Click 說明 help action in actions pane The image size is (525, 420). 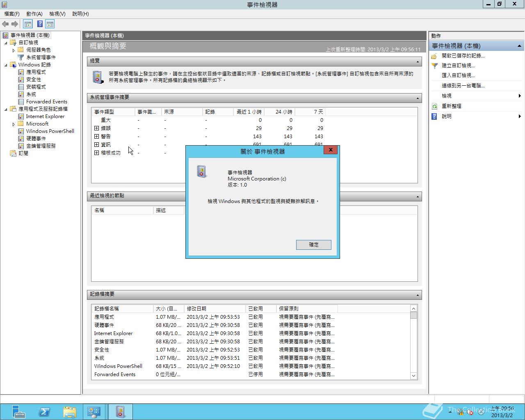pos(446,116)
